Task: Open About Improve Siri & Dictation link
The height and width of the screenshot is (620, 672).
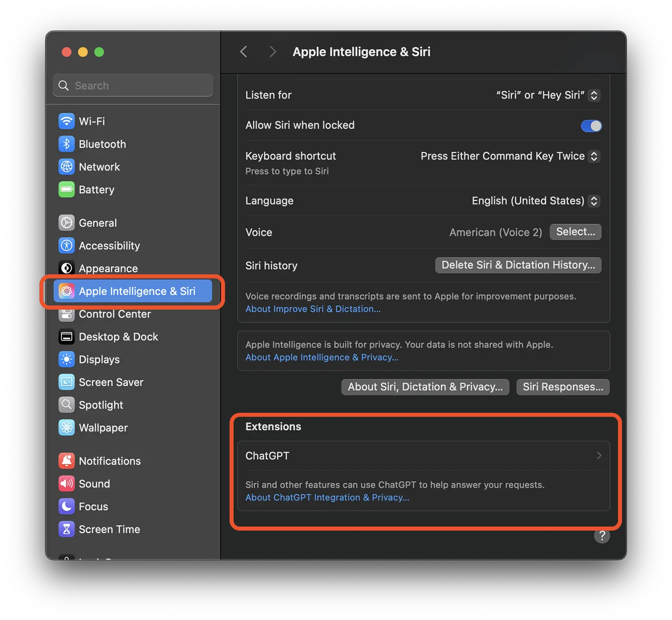Action: tap(313, 309)
